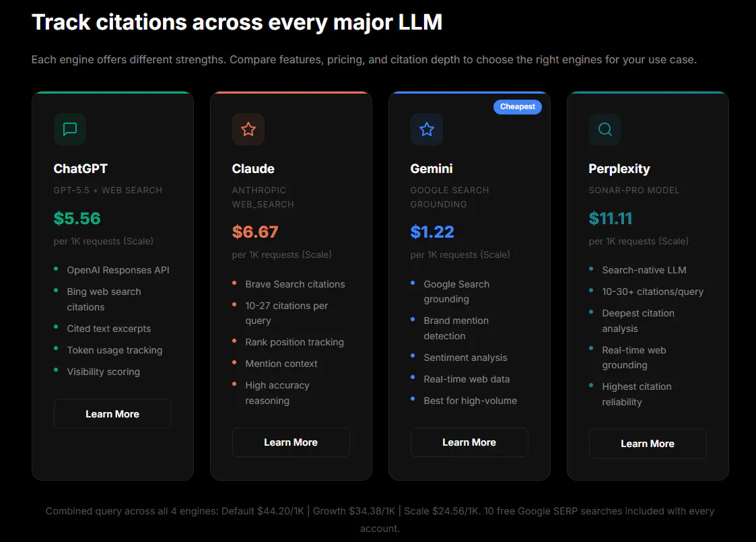756x542 pixels.
Task: Click the 'Track citations across every major LLM' heading
Action: (237, 23)
